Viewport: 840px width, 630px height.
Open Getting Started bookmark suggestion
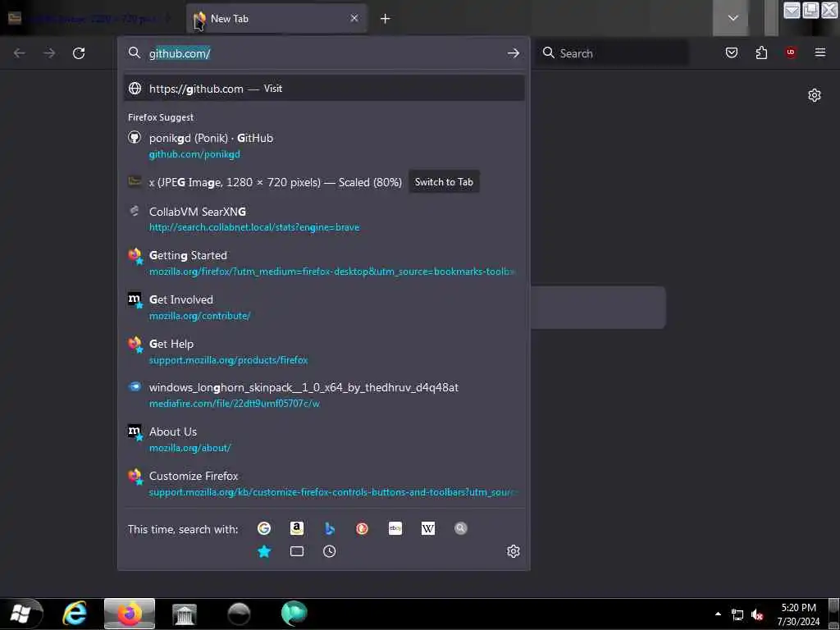tap(323, 263)
